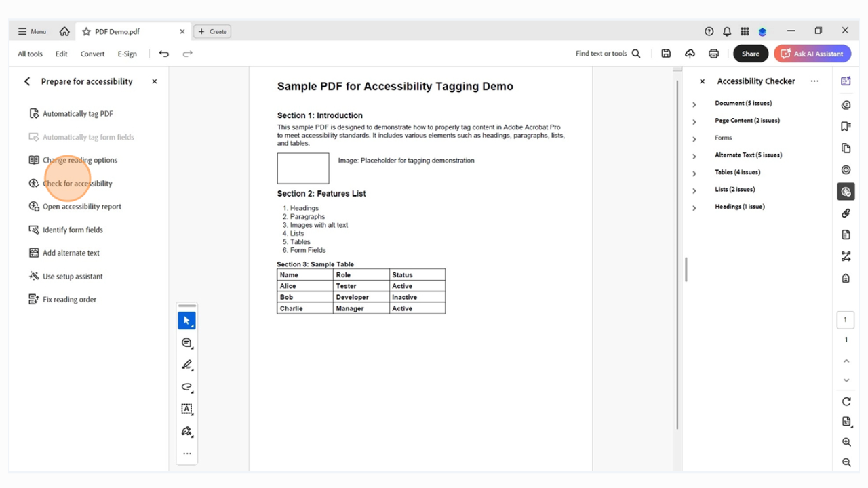Open the comments panel icon in the right rail

pyautogui.click(x=846, y=105)
